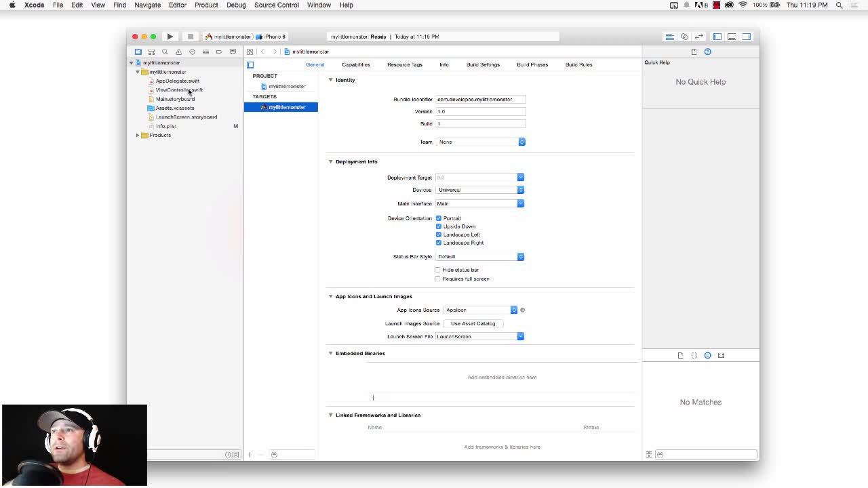Show the File Template library
The image size is (868, 488).
click(680, 355)
